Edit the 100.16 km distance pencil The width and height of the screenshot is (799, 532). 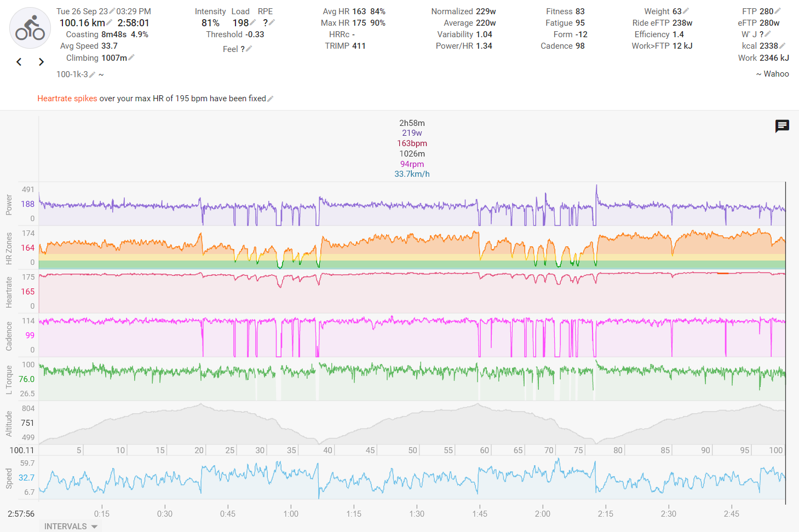point(110,23)
